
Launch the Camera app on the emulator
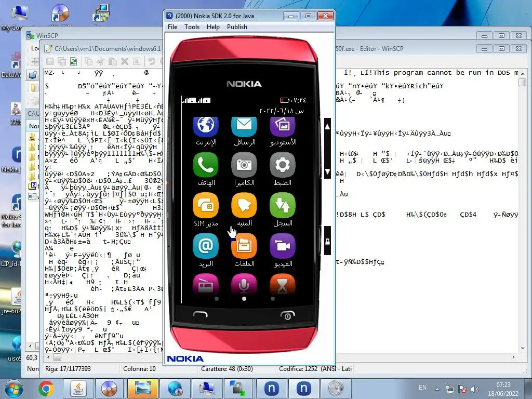[244, 165]
